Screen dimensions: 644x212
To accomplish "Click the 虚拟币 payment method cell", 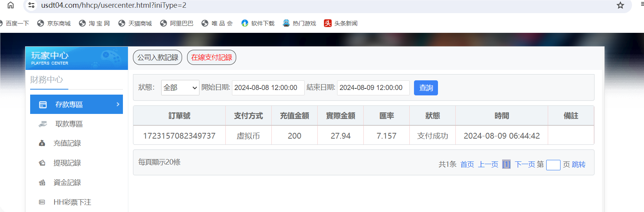I will (248, 136).
